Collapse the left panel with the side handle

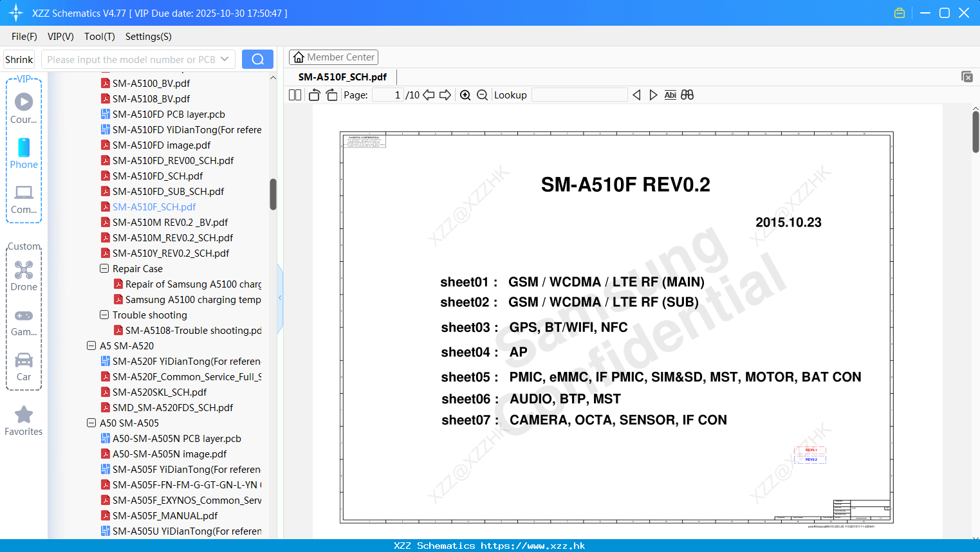(x=280, y=298)
